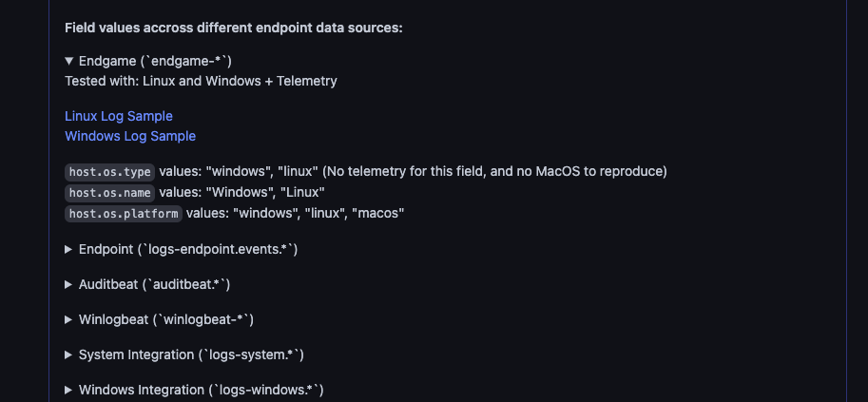Click the triangle icon before Winlogbeat
Viewport: 868px width, 402px height.
[x=68, y=319]
